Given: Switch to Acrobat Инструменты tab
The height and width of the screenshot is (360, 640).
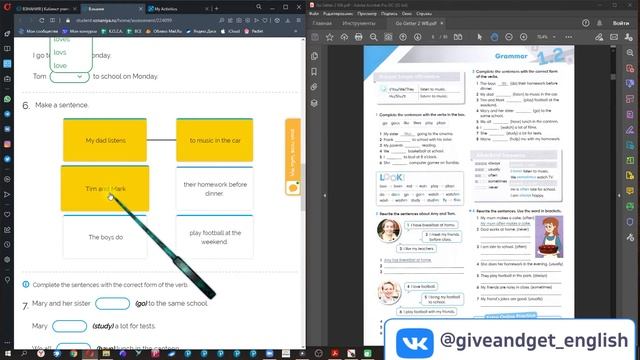Looking at the screenshot, I should [359, 23].
